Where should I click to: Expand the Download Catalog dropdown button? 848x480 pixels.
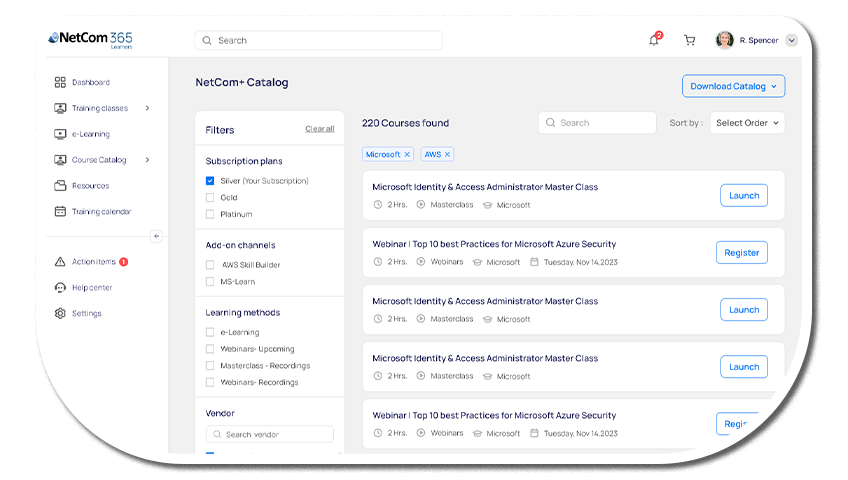pos(733,87)
